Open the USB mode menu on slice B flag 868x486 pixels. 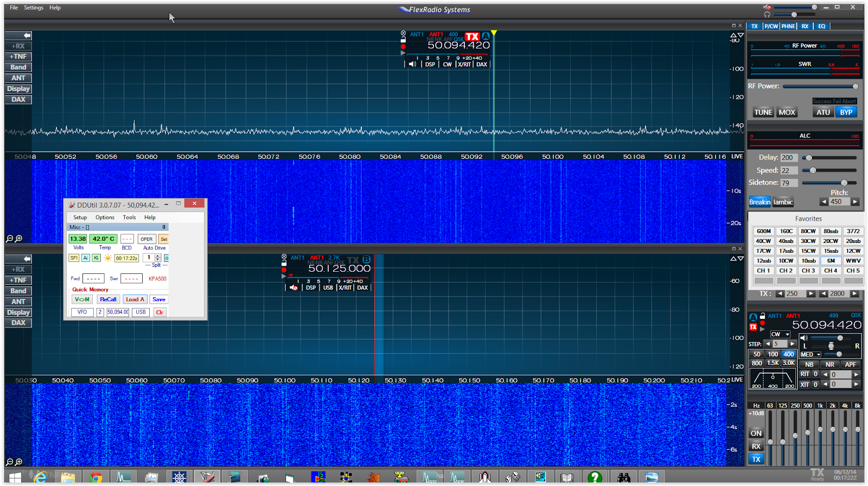(328, 287)
